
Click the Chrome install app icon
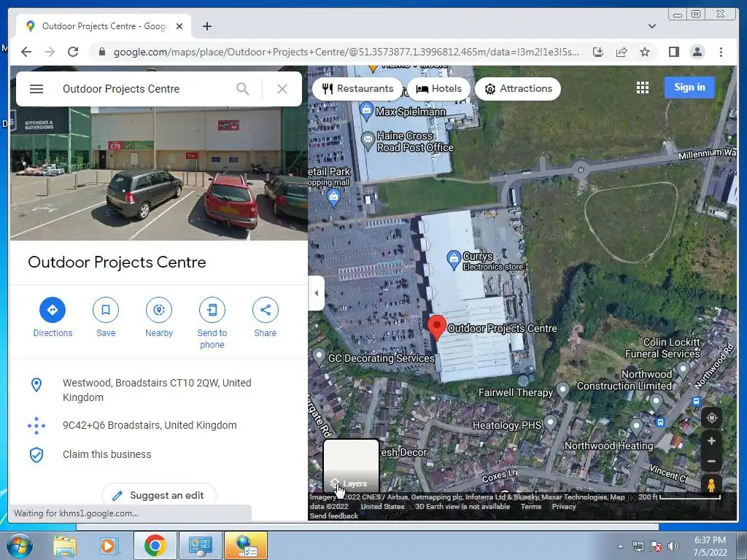598,52
